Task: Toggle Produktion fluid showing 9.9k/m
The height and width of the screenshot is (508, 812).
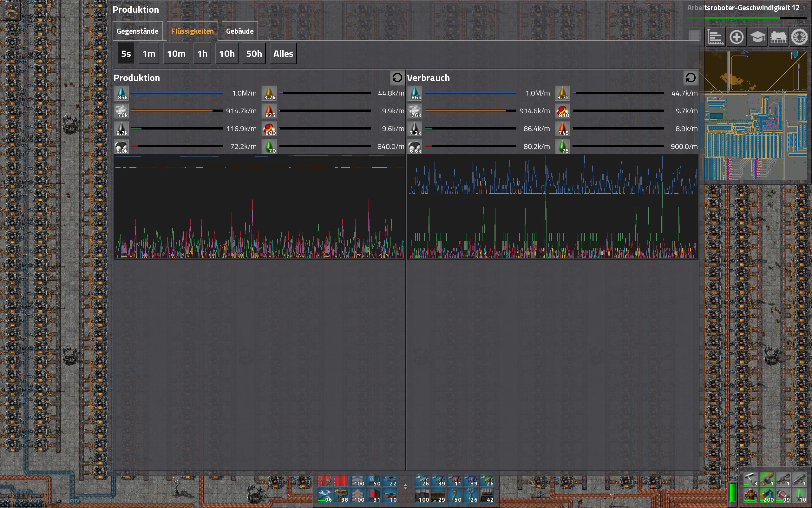Action: pos(269,111)
